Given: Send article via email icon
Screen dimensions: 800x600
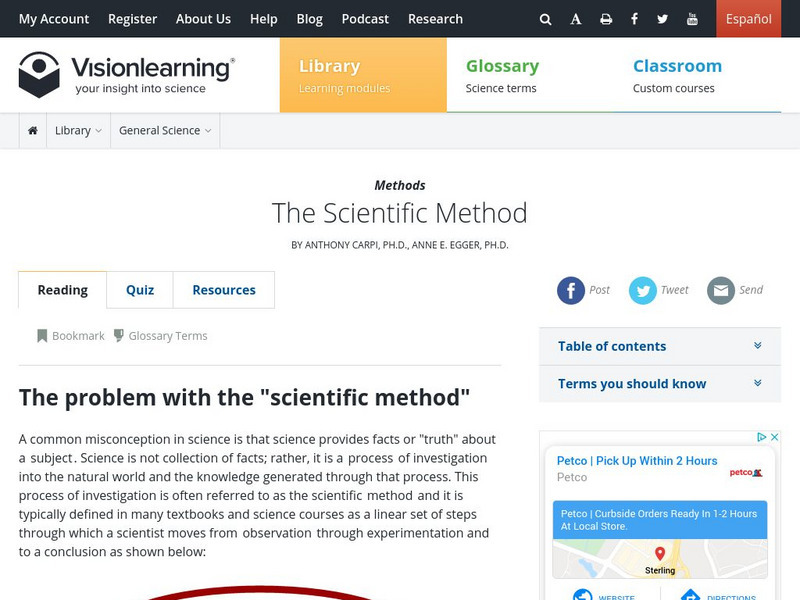Looking at the screenshot, I should pyautogui.click(x=721, y=290).
